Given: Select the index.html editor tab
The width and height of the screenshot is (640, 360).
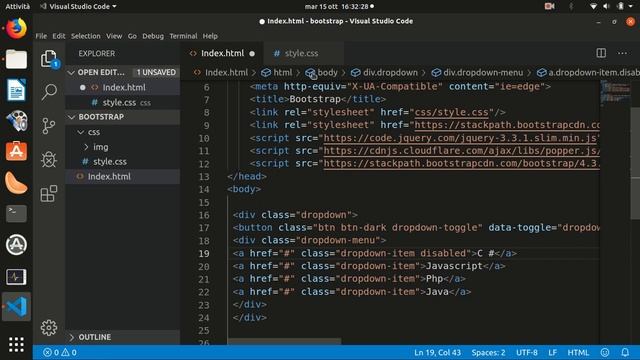Looking at the screenshot, I should click(222, 53).
